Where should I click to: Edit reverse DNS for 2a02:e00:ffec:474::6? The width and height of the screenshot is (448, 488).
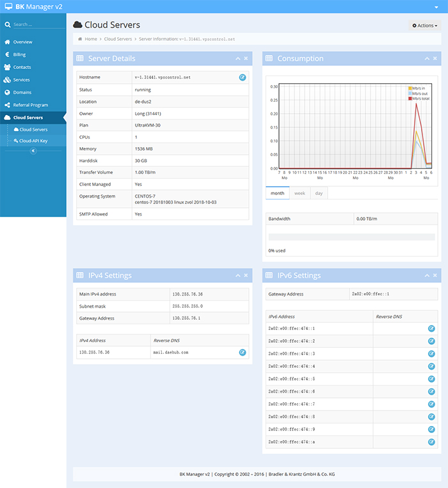[x=431, y=391]
